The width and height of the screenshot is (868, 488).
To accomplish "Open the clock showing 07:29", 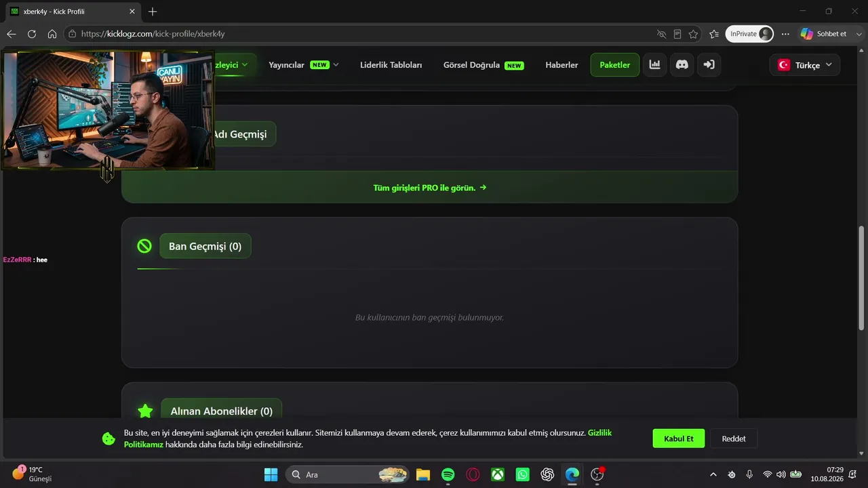I will point(827,474).
